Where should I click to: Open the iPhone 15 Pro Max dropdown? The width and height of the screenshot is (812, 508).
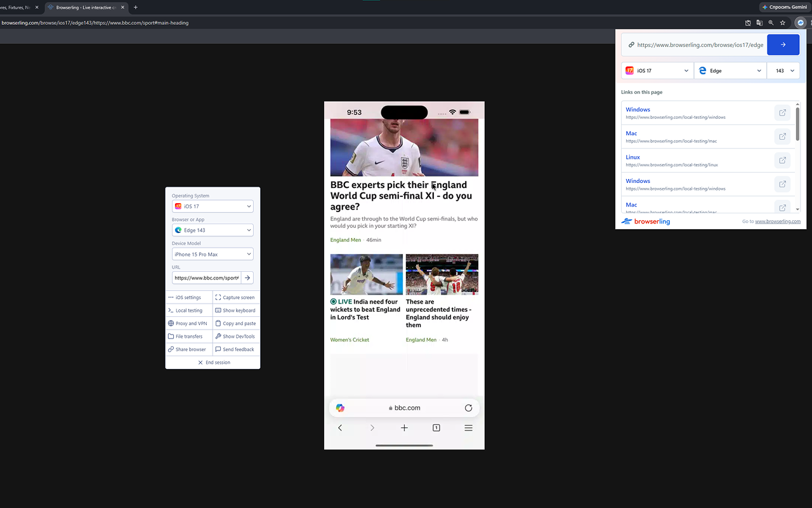pos(213,254)
